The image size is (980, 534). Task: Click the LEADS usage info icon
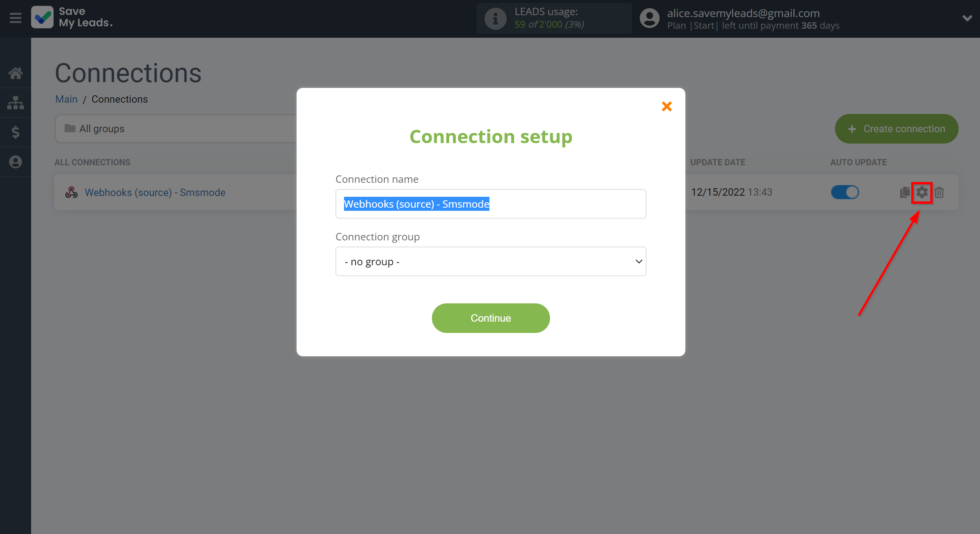(496, 18)
